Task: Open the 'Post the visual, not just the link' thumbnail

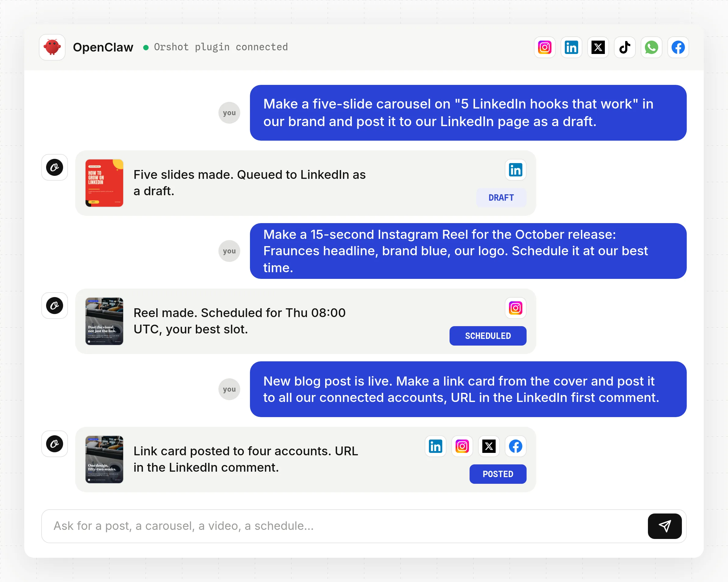Action: coord(104,321)
